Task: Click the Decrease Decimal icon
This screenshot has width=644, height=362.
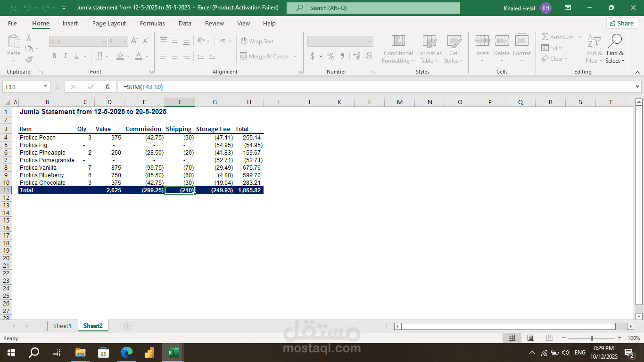Action: click(x=368, y=56)
